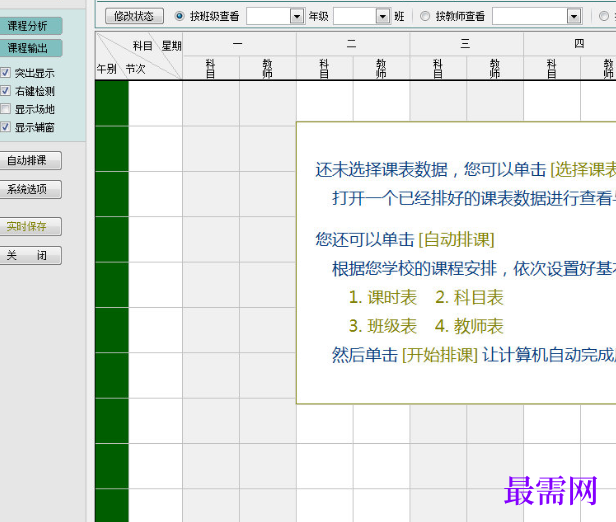
Task: Select the 按教师查看 radio button
Action: pos(425,16)
